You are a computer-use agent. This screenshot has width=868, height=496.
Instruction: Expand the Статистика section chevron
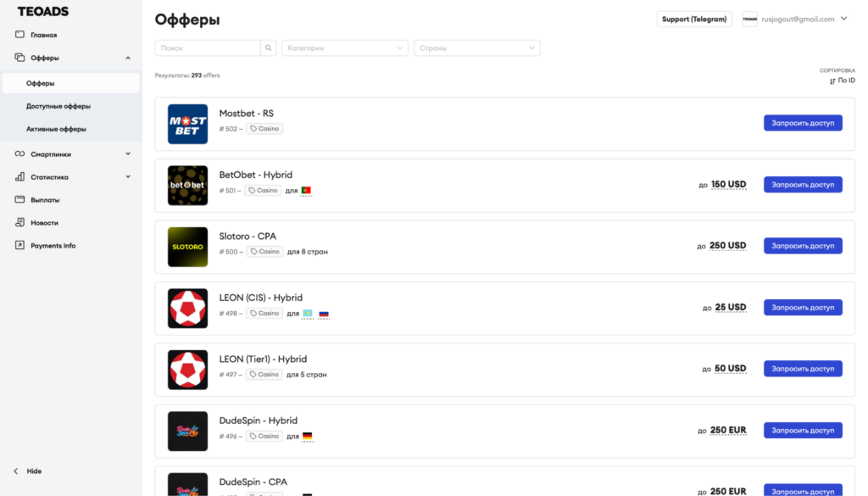pos(128,176)
